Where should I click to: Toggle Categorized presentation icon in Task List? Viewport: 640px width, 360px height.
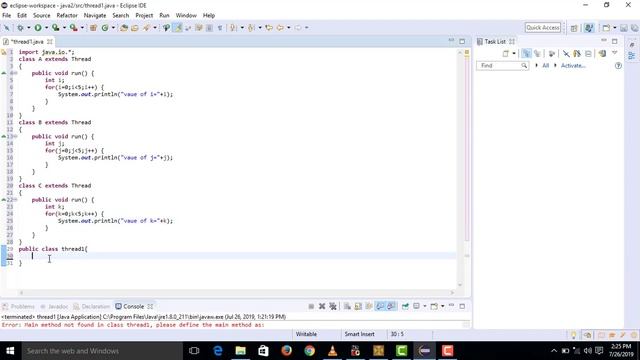(x=526, y=53)
